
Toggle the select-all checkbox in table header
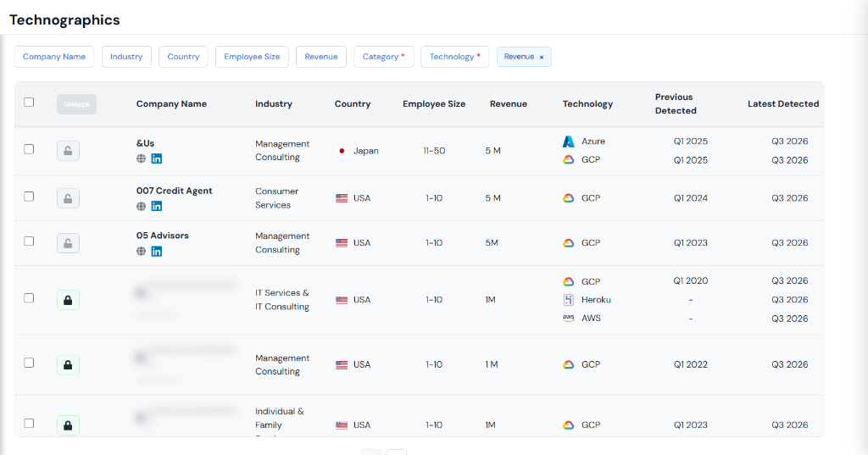tap(29, 103)
